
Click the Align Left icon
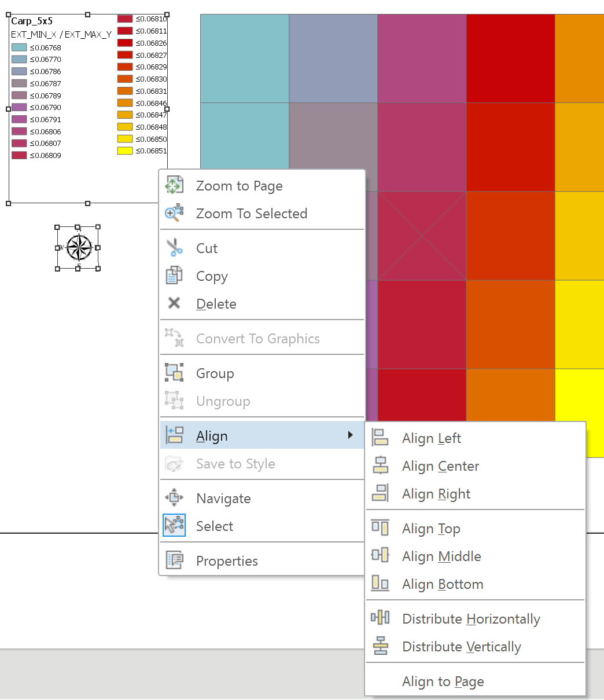pos(380,438)
